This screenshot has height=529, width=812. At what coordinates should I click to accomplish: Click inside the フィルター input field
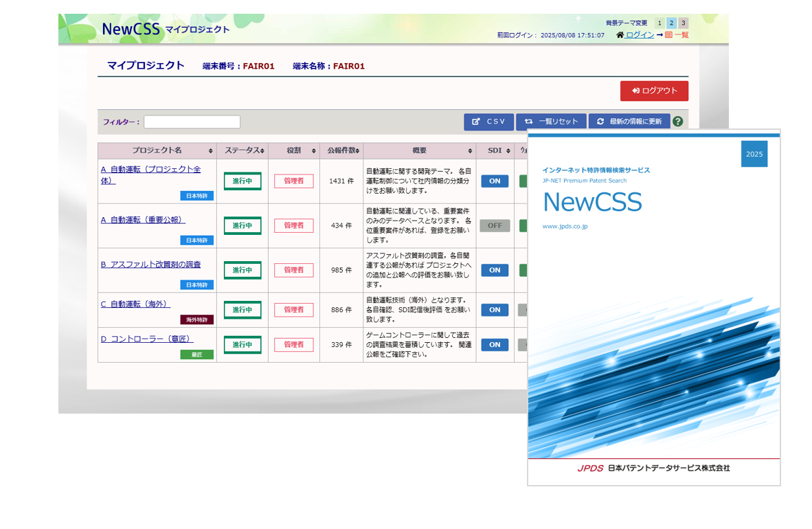[192, 122]
